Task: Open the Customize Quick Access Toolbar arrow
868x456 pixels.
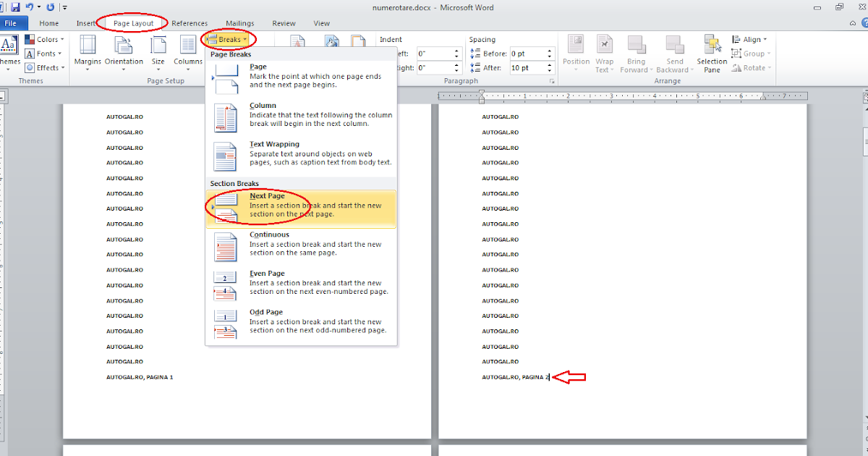Action: [x=64, y=8]
